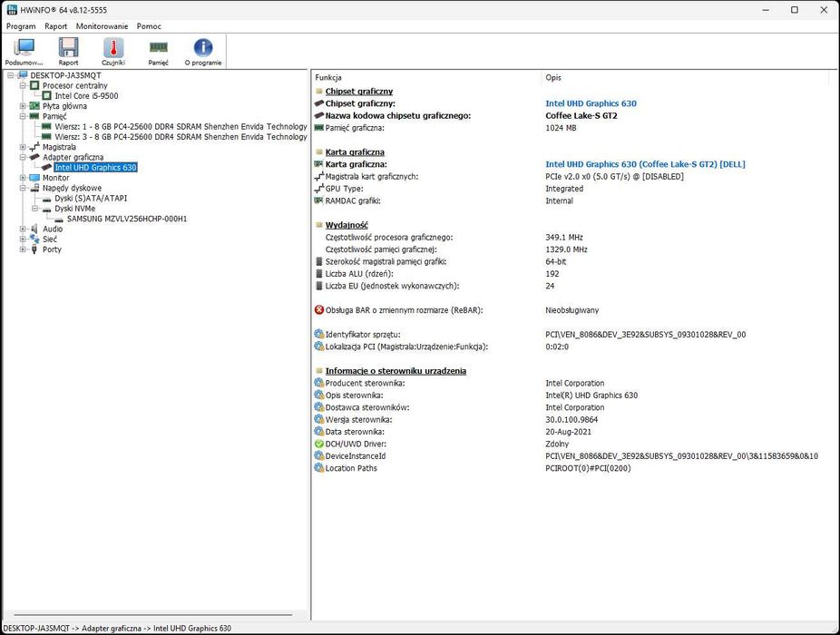This screenshot has height=635, width=840.
Task: Click the HWiNFO app icon in title bar
Action: click(12, 10)
